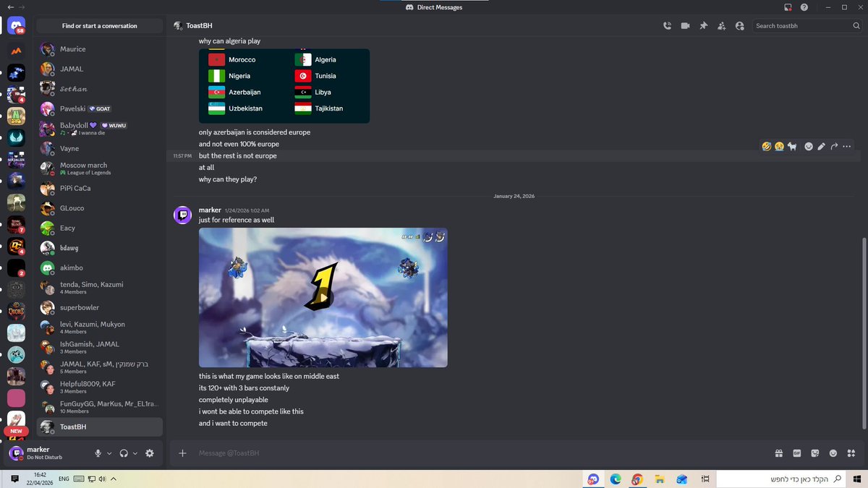
Task: React with the crying emoji
Action: point(779,146)
